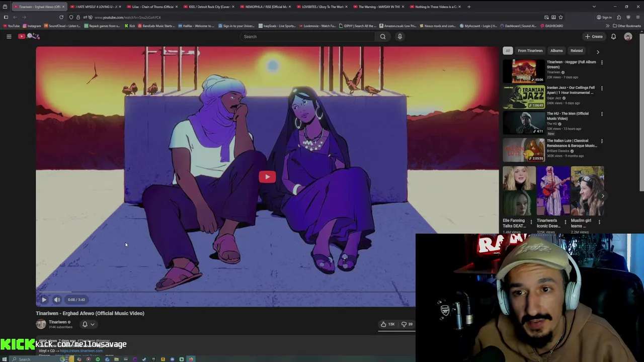Open the SoundCloud bookmark
Viewport: 644px width, 362px height.
(63, 26)
